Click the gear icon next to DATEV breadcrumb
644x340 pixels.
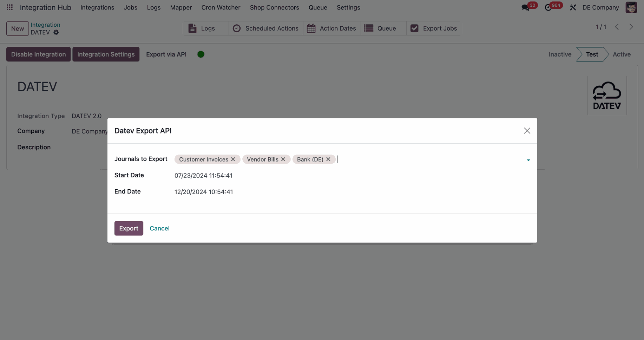56,32
